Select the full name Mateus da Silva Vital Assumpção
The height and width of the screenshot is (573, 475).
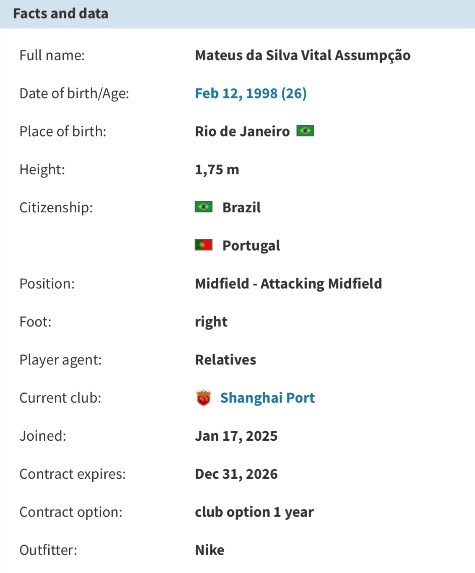coord(303,55)
